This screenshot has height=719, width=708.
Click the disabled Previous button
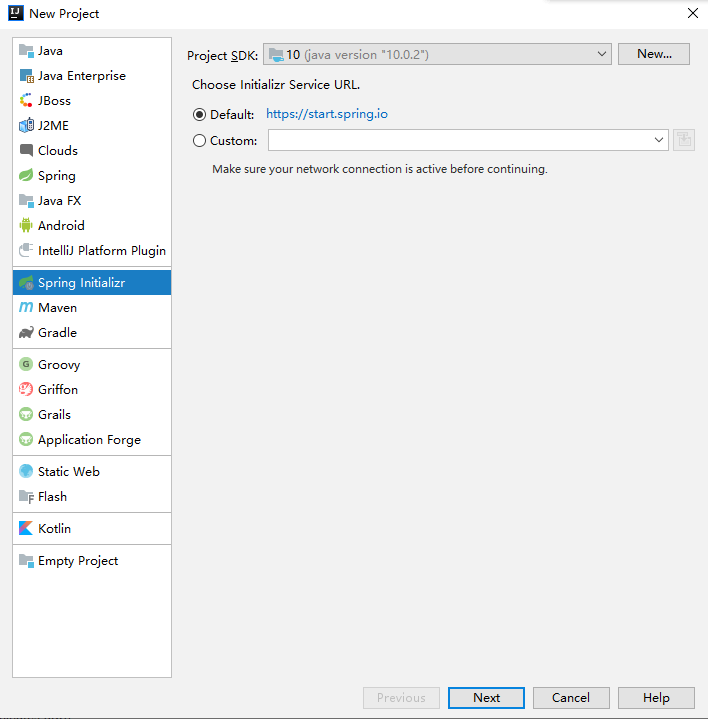click(x=401, y=697)
